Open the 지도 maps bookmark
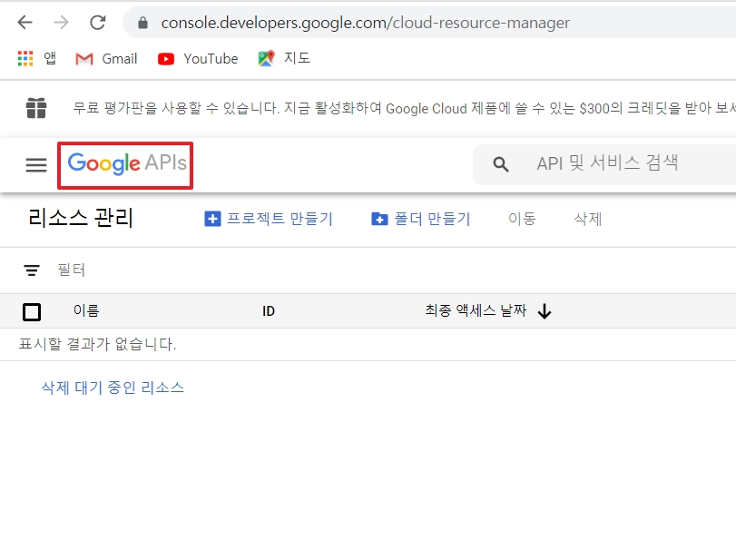 coord(284,58)
